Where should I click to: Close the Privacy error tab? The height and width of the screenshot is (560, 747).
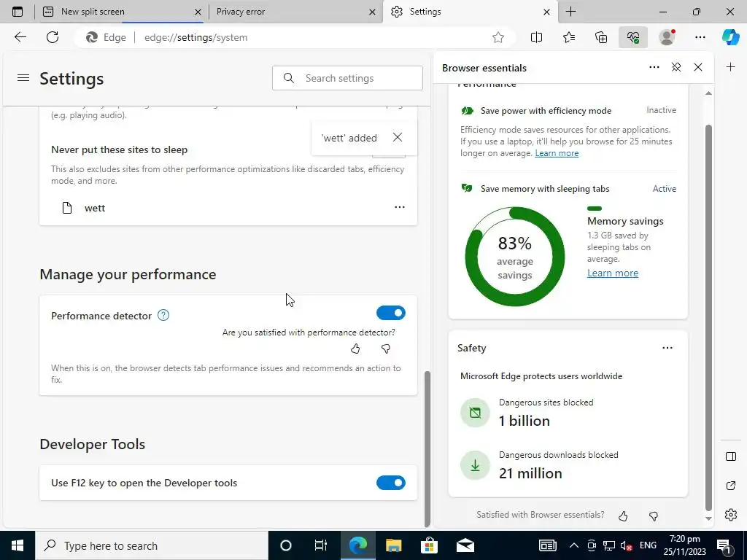click(x=372, y=12)
